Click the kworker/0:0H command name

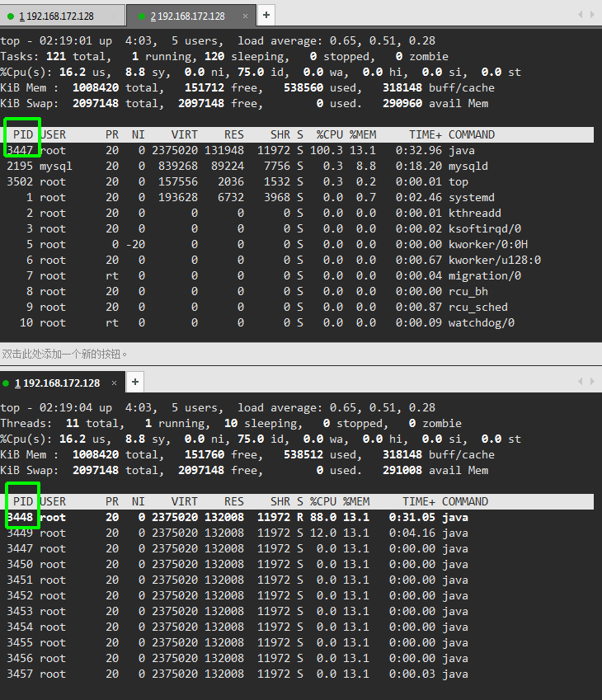tap(488, 244)
